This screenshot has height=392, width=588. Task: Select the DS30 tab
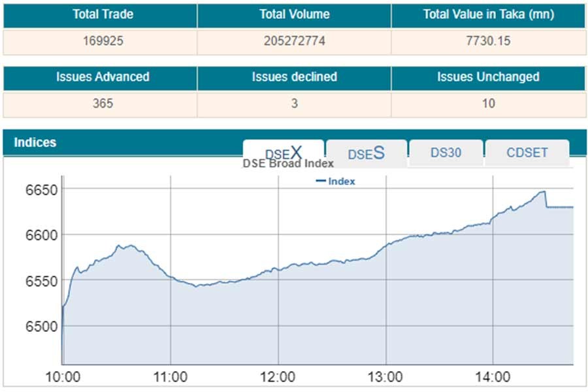click(446, 153)
